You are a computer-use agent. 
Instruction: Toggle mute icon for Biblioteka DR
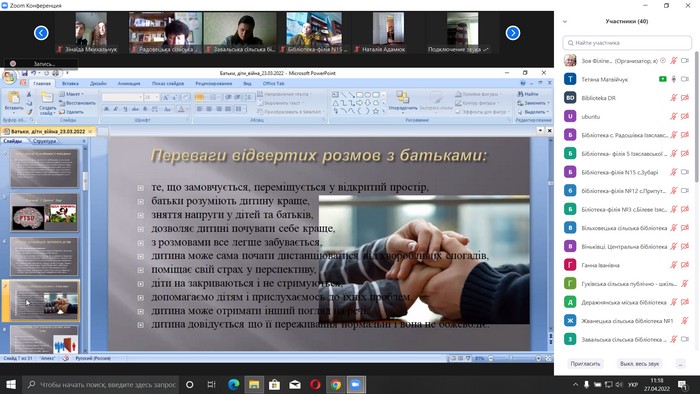[x=674, y=98]
